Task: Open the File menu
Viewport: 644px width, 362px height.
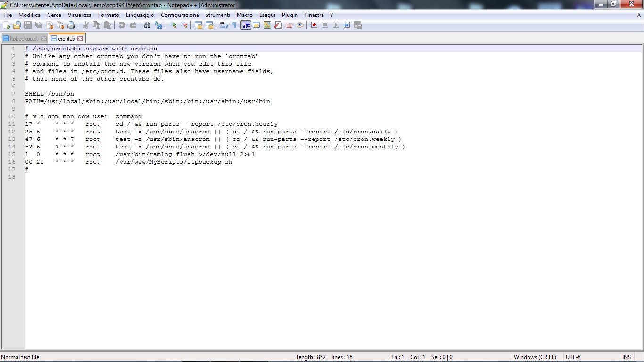Action: pos(8,15)
